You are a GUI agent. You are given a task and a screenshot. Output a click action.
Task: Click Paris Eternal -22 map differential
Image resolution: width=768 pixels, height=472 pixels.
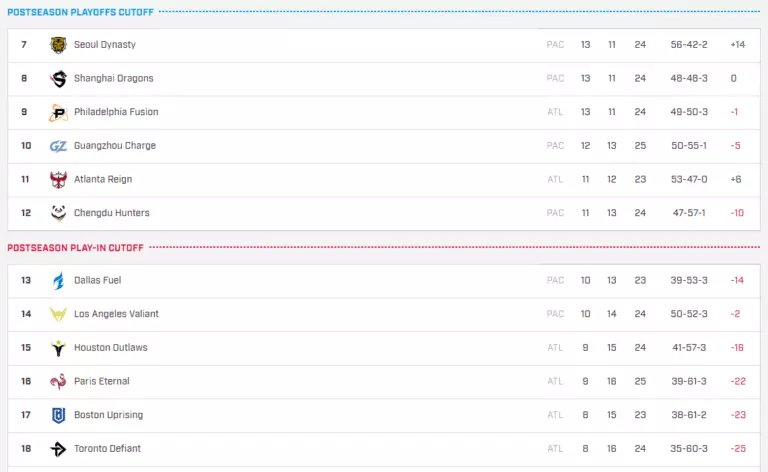pos(738,381)
